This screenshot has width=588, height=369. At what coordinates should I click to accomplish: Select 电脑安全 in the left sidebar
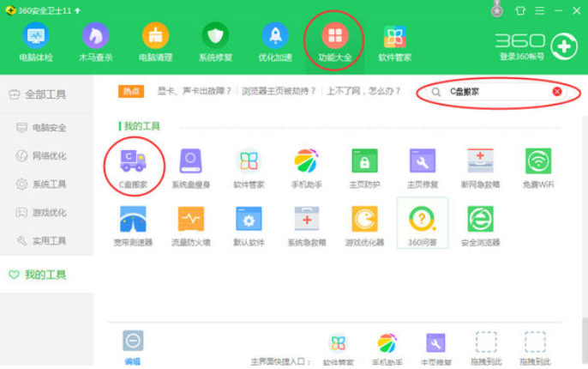pos(47,128)
